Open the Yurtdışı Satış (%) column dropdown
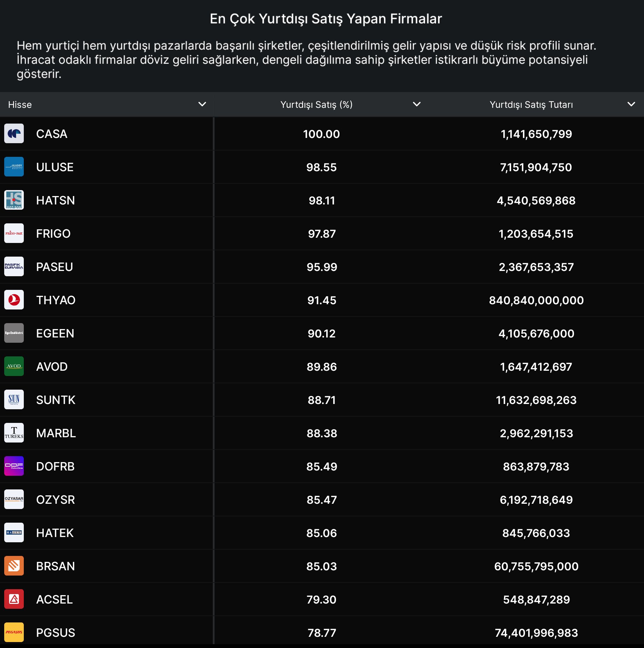This screenshot has width=644, height=648. point(416,104)
